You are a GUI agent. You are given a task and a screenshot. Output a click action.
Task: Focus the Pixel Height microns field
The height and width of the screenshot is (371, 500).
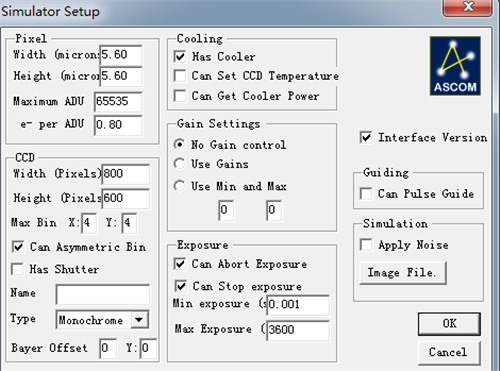(x=121, y=76)
